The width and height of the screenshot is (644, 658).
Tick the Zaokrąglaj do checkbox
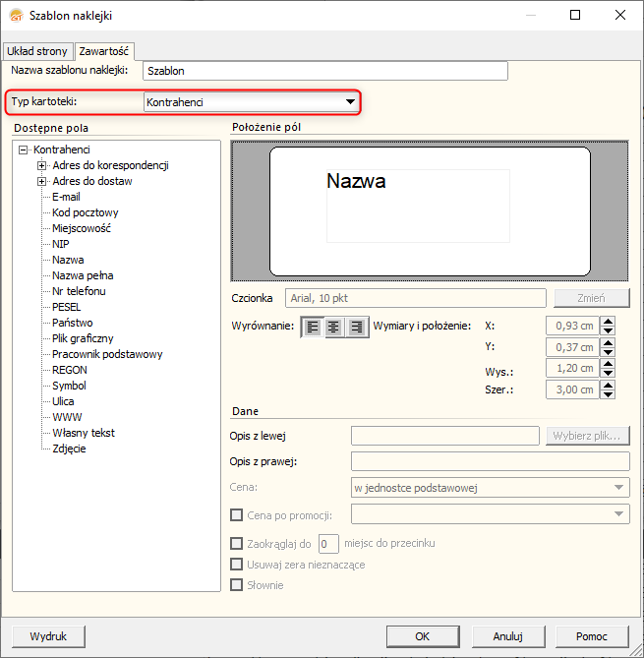click(x=237, y=544)
